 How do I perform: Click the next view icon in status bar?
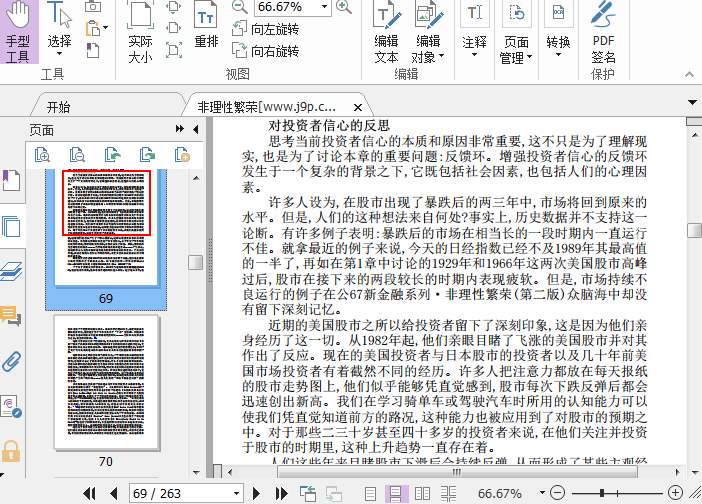(x=334, y=494)
